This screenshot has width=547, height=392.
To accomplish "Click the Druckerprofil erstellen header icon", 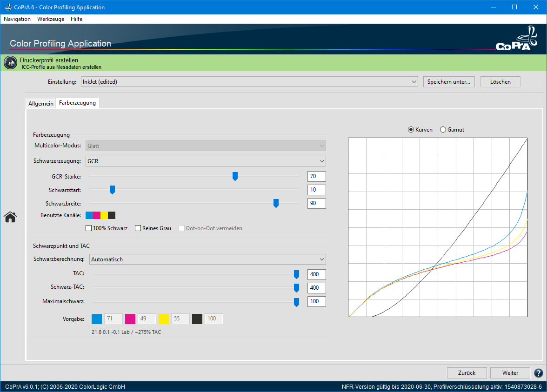I will 10,63.
